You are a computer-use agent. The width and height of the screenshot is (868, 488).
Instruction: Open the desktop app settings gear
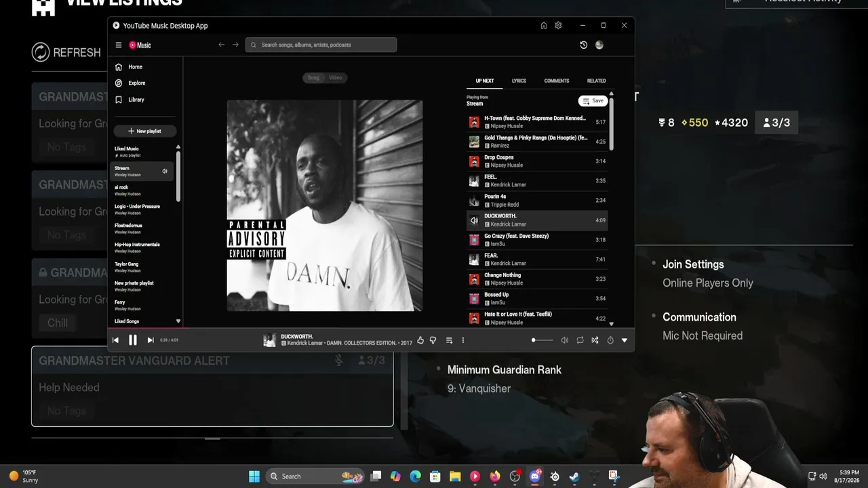558,26
